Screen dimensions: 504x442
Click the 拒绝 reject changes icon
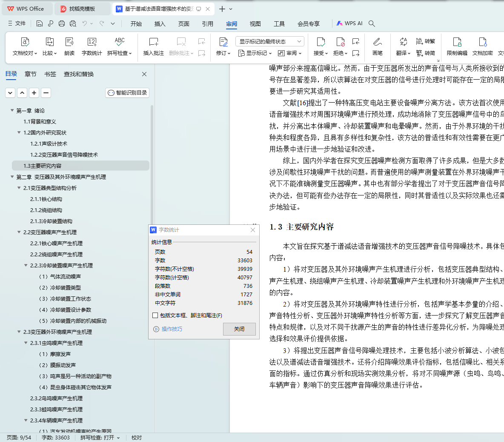[340, 42]
